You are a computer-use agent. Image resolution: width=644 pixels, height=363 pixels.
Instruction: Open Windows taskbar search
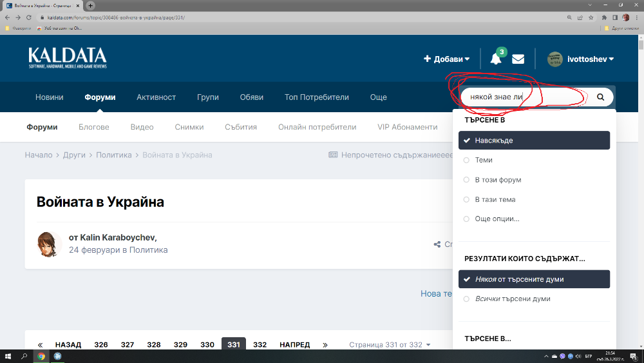tap(24, 357)
